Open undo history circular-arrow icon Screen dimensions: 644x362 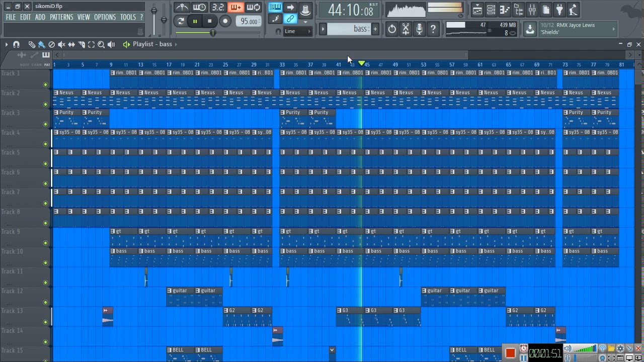(x=392, y=29)
